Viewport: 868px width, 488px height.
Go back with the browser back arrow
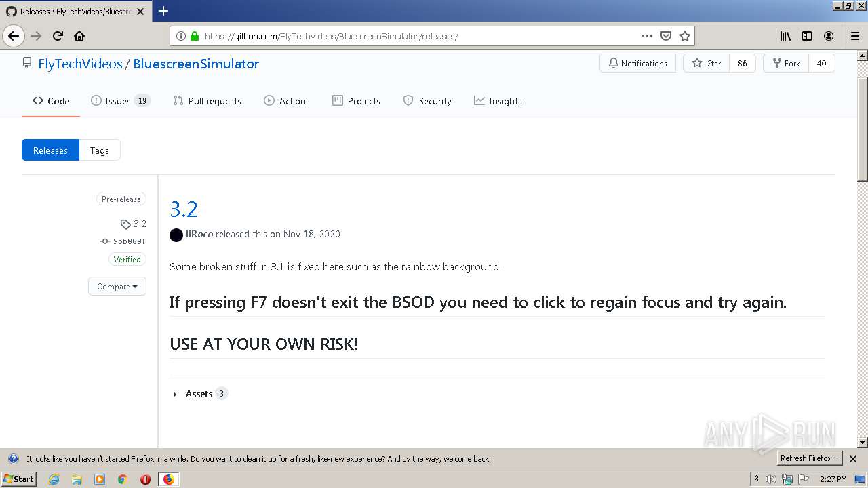click(14, 36)
